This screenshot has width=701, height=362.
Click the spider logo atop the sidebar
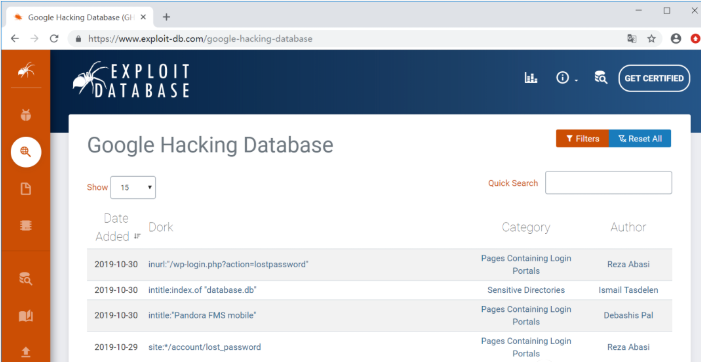pyautogui.click(x=26, y=70)
